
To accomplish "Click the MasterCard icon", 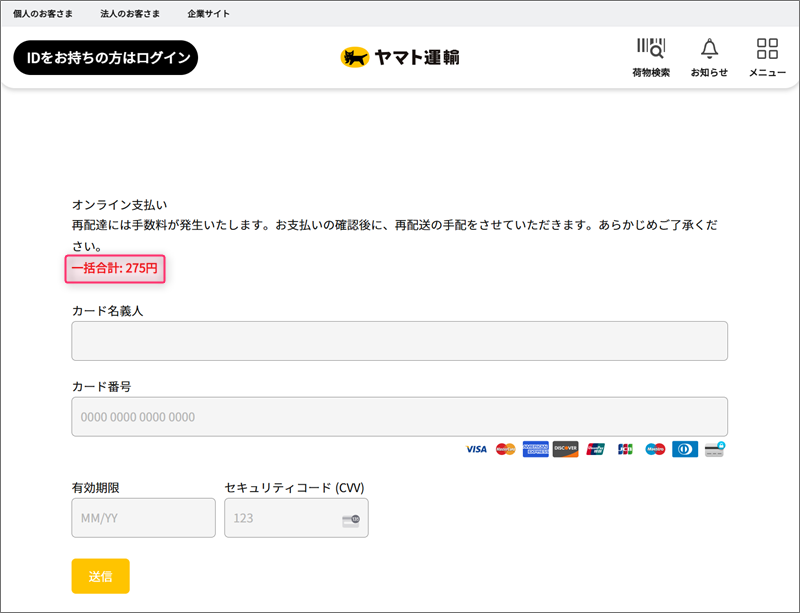I will pos(506,449).
